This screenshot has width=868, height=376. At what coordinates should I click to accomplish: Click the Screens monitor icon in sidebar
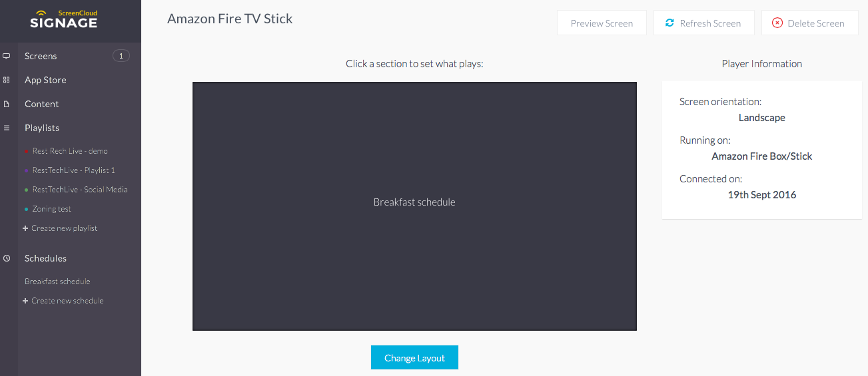7,56
